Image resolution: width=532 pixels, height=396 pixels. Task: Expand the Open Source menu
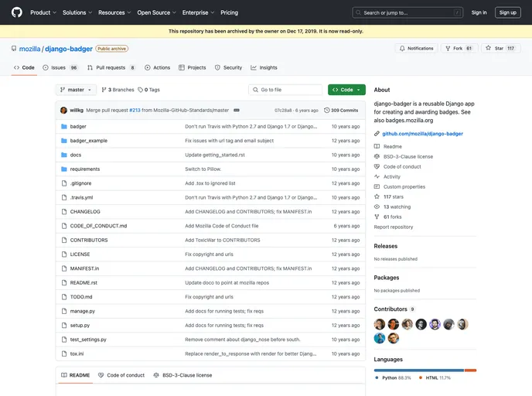[156, 12]
